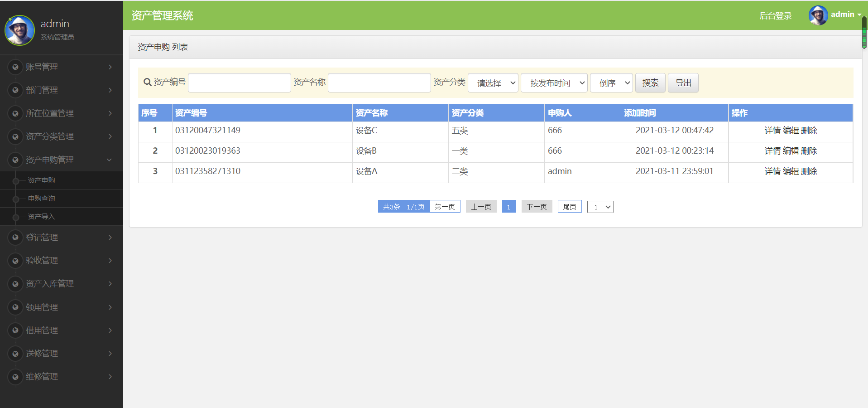This screenshot has height=408, width=868.
Task: Click asset number 03120023019363
Action: (208, 151)
